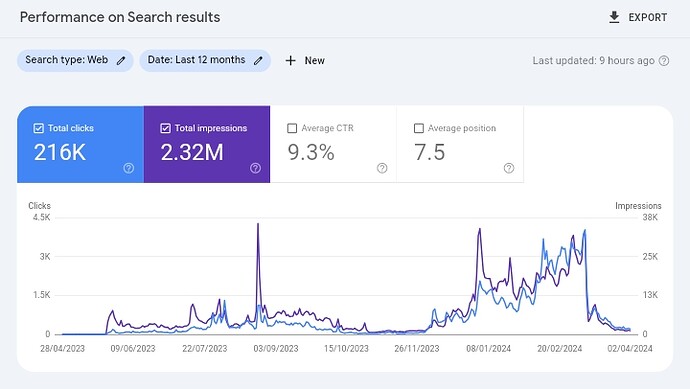Screen dimensions: 690x389
Task: Click the Export download icon
Action: click(x=614, y=17)
